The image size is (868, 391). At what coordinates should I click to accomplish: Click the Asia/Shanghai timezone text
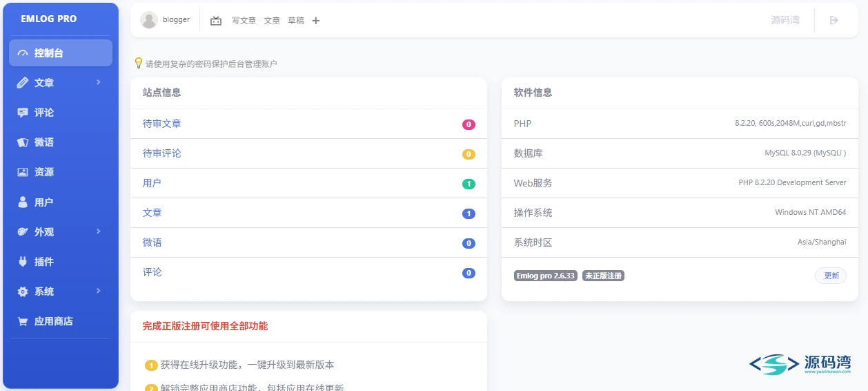click(x=822, y=242)
